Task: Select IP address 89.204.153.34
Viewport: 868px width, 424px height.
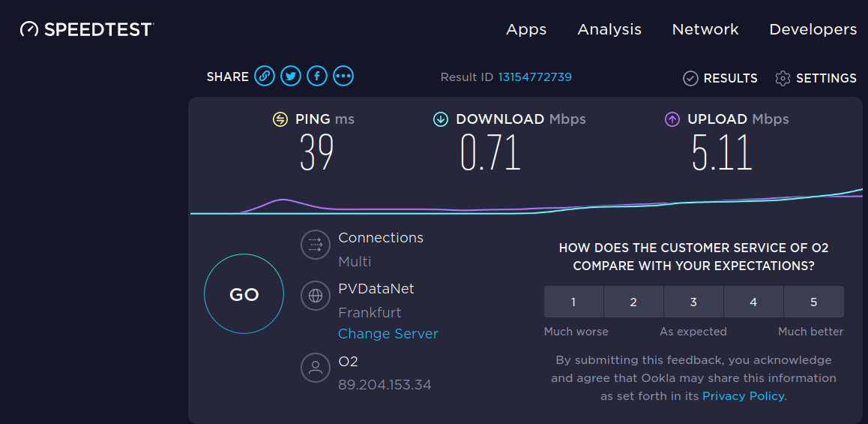Action: coord(385,384)
